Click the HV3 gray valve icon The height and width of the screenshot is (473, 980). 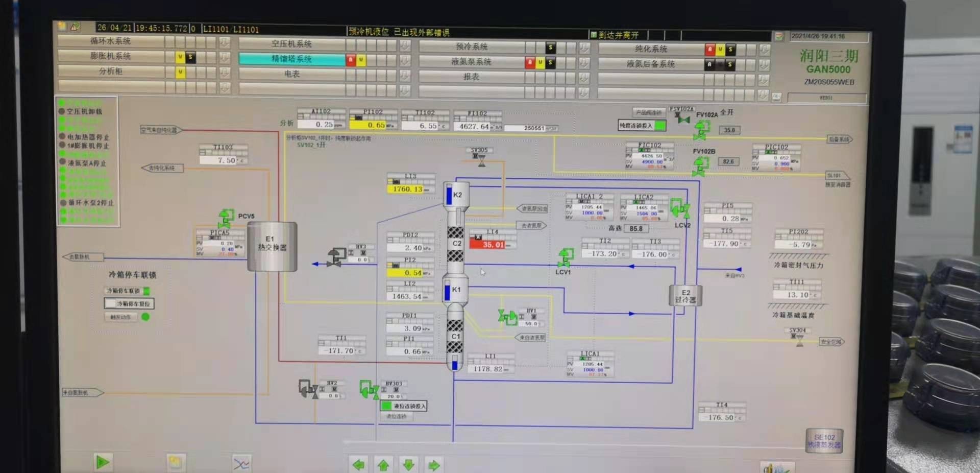pos(335,256)
